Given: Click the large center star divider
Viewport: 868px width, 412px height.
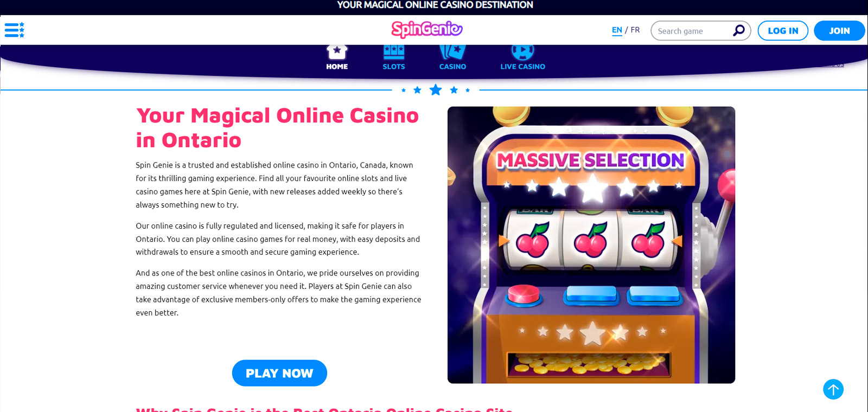Looking at the screenshot, I should click(x=436, y=90).
